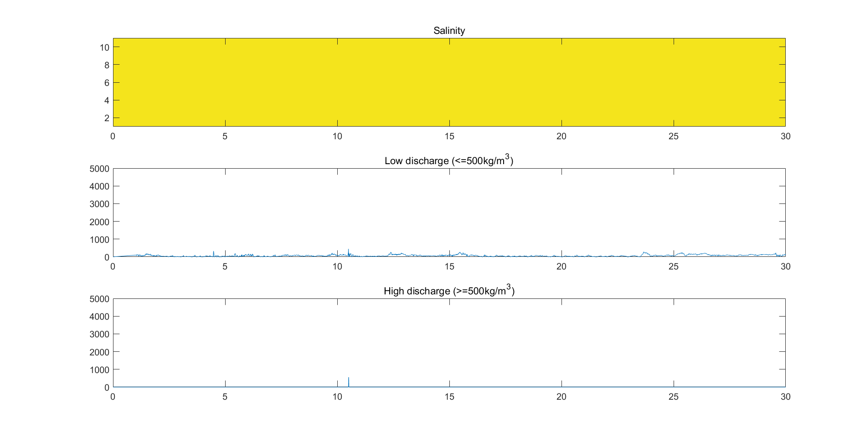The width and height of the screenshot is (868, 435).
Task: Click inside the yellow Salinity plot area
Action: pos(449,82)
